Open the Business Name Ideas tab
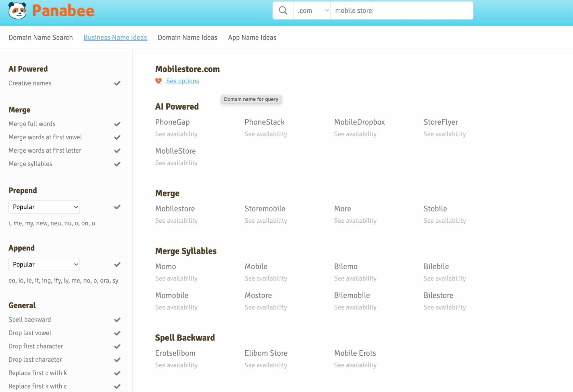573x392 pixels. pyautogui.click(x=115, y=38)
